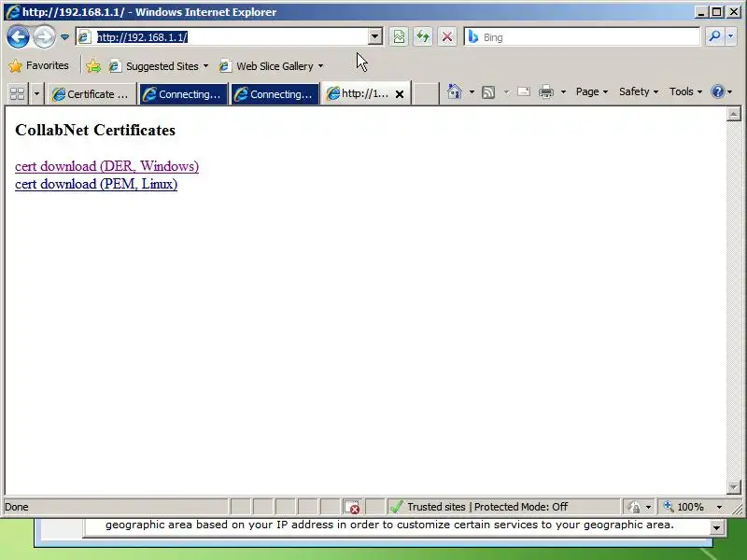Click the CollabNet Certificates heading

point(95,130)
